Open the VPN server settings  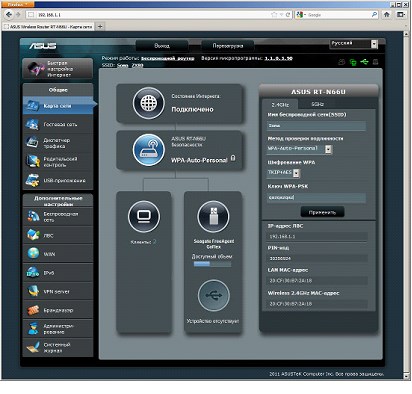[x=58, y=291]
